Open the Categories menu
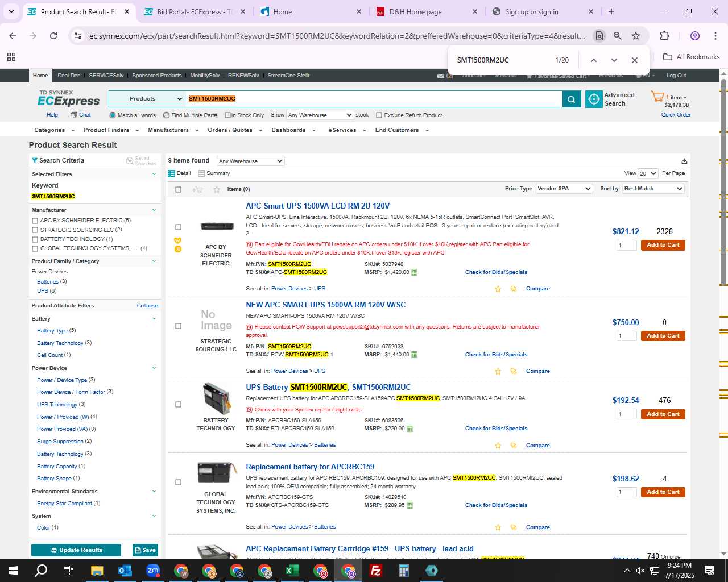Viewport: 728px width, 582px height. 54,130
